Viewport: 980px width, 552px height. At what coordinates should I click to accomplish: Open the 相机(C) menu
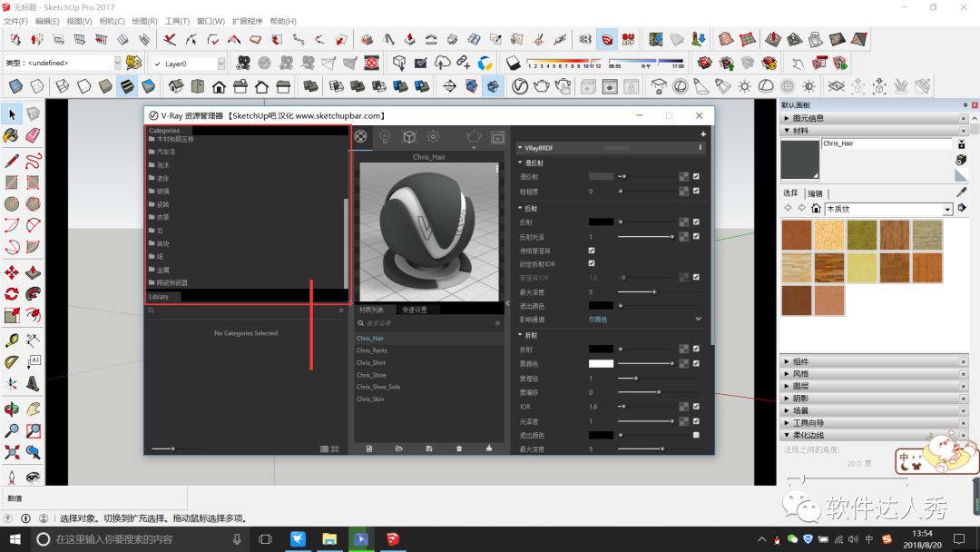[112, 21]
